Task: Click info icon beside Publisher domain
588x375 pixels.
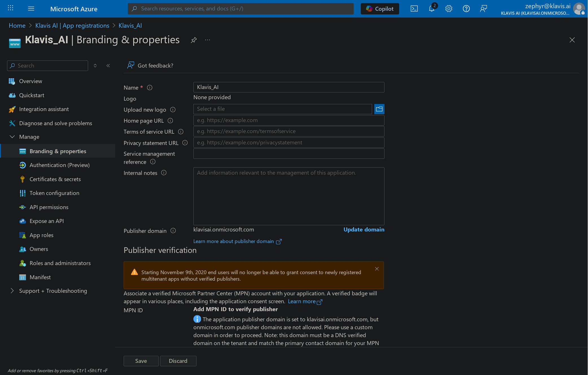Action: (173, 231)
